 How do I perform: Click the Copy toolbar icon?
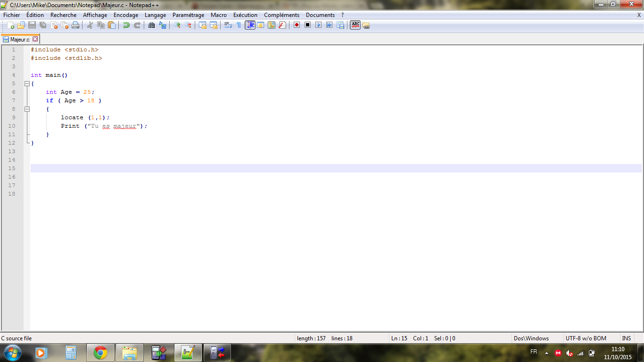point(100,25)
